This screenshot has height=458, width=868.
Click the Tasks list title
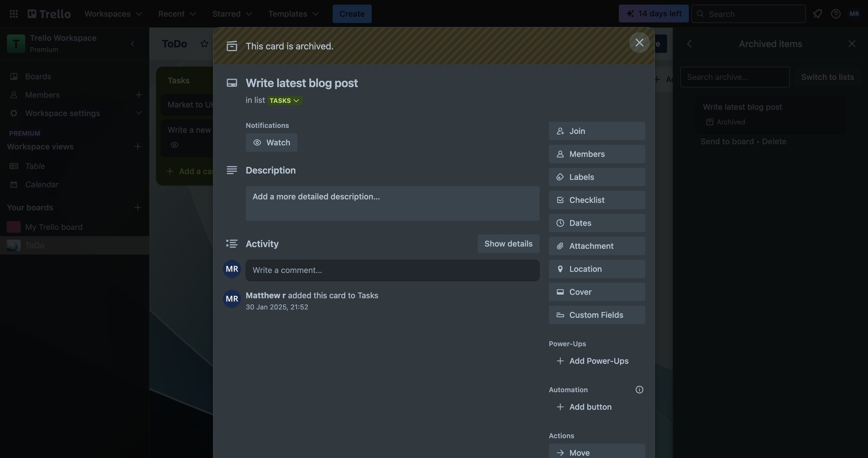[x=179, y=80]
